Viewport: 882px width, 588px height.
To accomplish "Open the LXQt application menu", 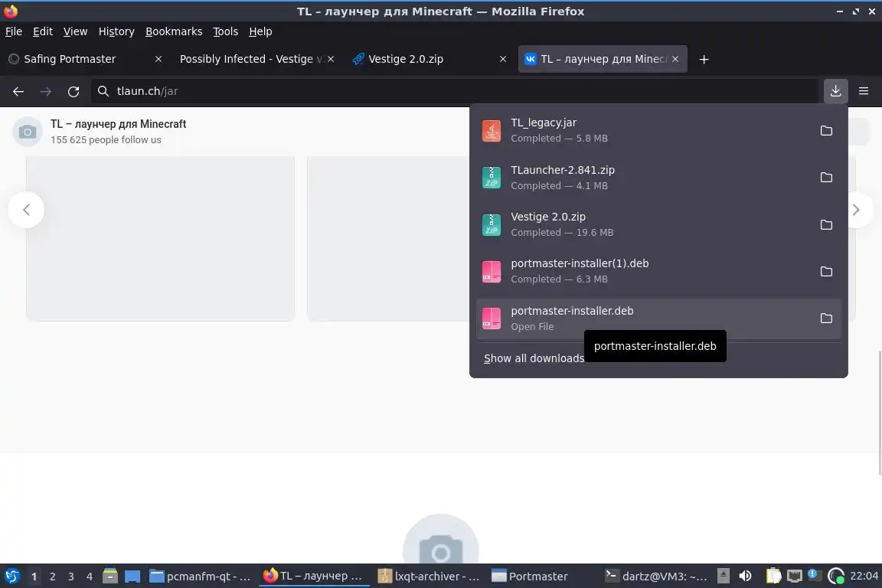I will (11, 577).
